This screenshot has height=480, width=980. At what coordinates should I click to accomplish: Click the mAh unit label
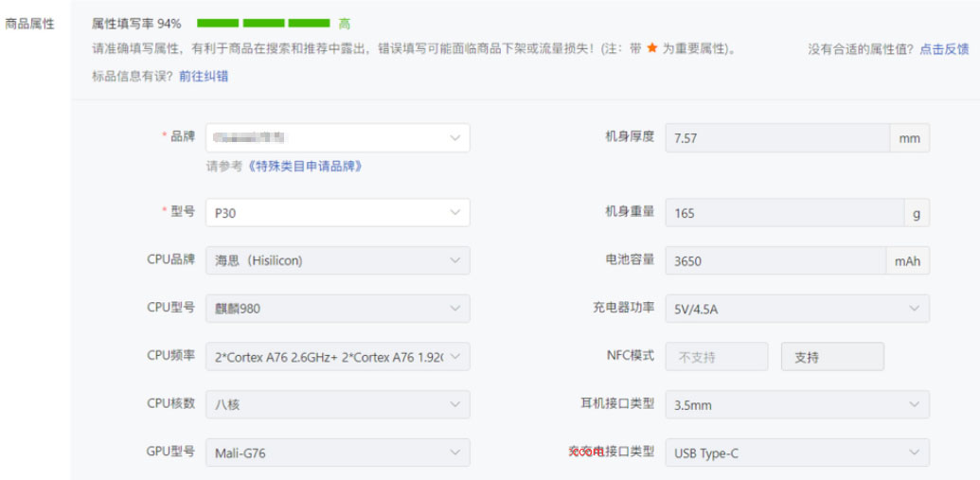(x=907, y=260)
